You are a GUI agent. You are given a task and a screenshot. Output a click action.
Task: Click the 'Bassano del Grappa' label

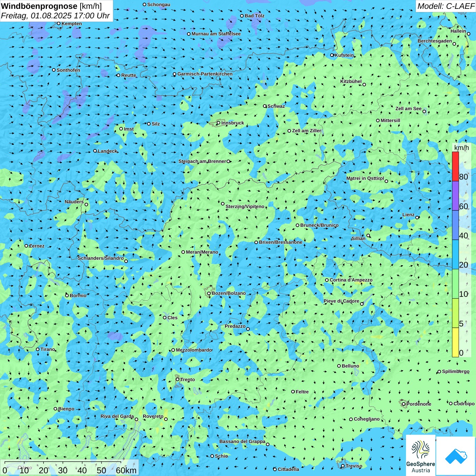pyautogui.click(x=242, y=441)
